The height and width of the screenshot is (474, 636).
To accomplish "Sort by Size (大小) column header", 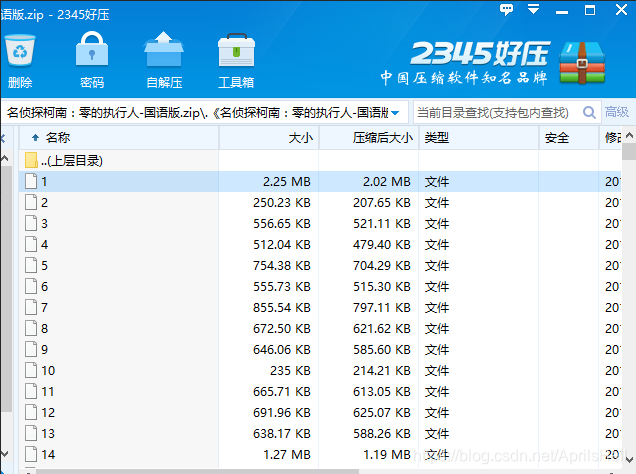I will click(x=269, y=138).
